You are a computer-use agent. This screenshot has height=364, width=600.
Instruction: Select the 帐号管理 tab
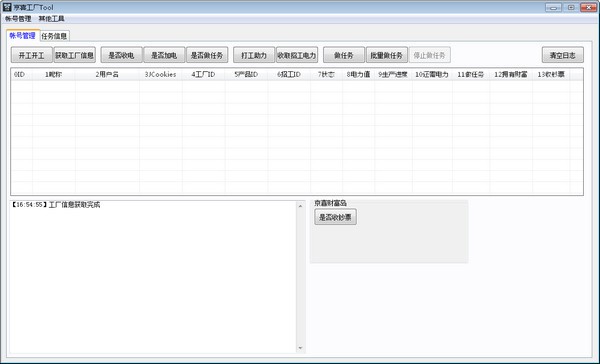tap(23, 35)
